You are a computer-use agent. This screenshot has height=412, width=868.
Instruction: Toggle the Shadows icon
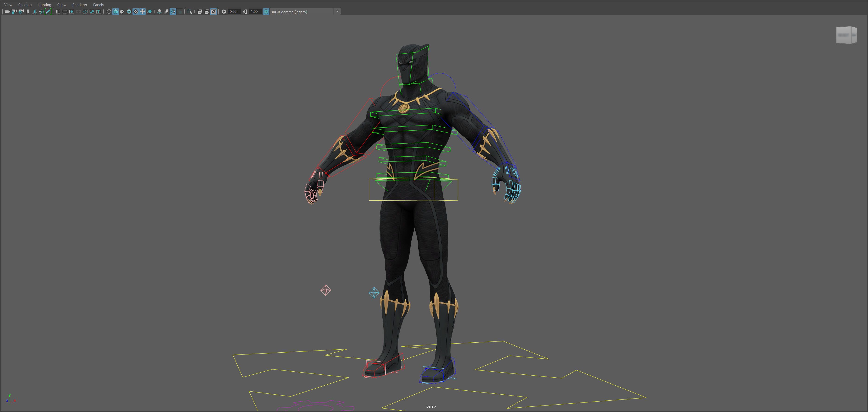coord(149,11)
